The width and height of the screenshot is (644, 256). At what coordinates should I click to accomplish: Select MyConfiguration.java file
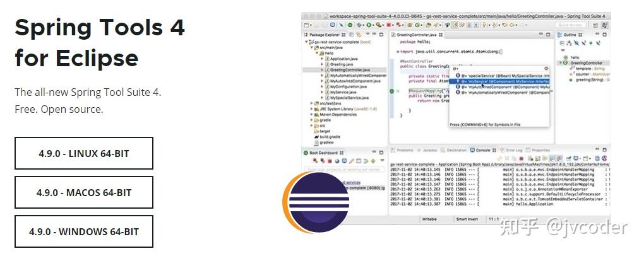[x=345, y=87]
